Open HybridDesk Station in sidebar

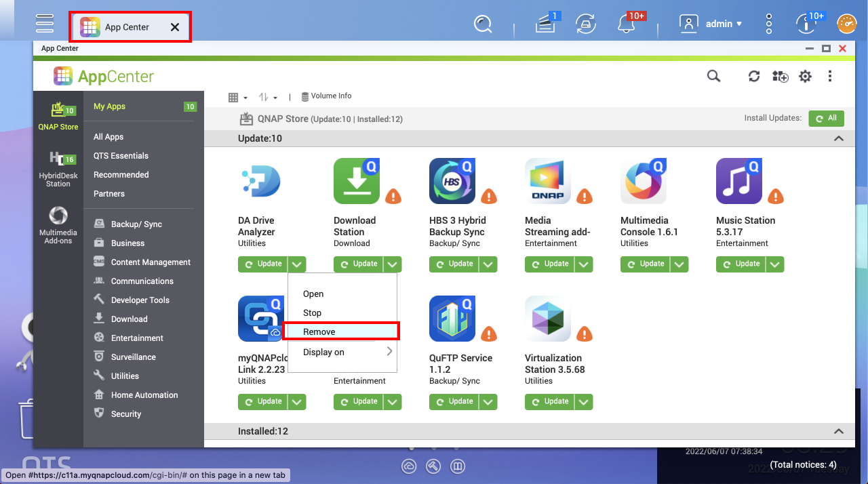[58, 169]
